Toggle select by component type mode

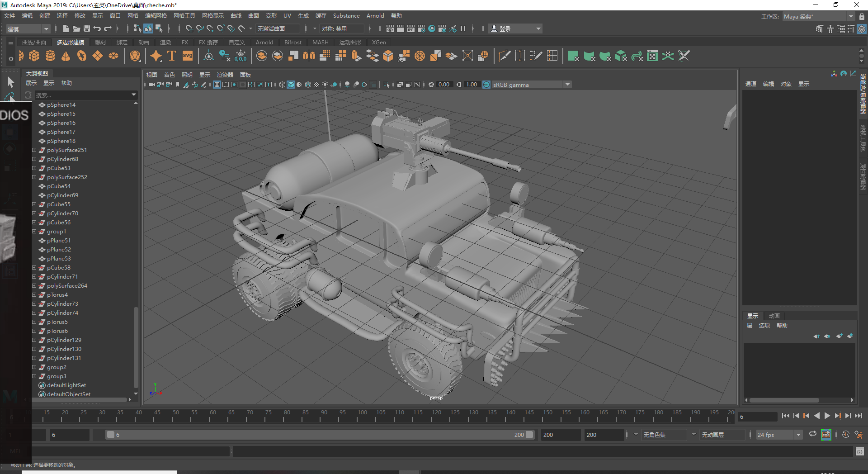pos(159,28)
